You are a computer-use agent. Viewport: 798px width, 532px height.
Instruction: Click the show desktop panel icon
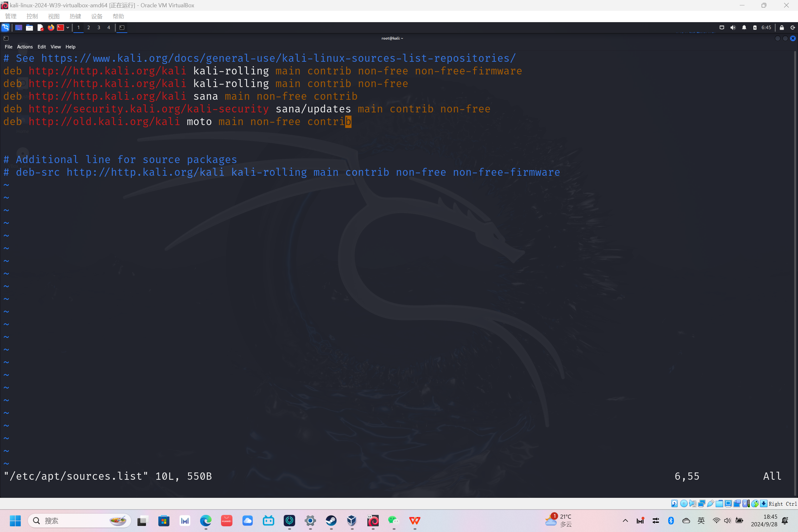(x=19, y=28)
